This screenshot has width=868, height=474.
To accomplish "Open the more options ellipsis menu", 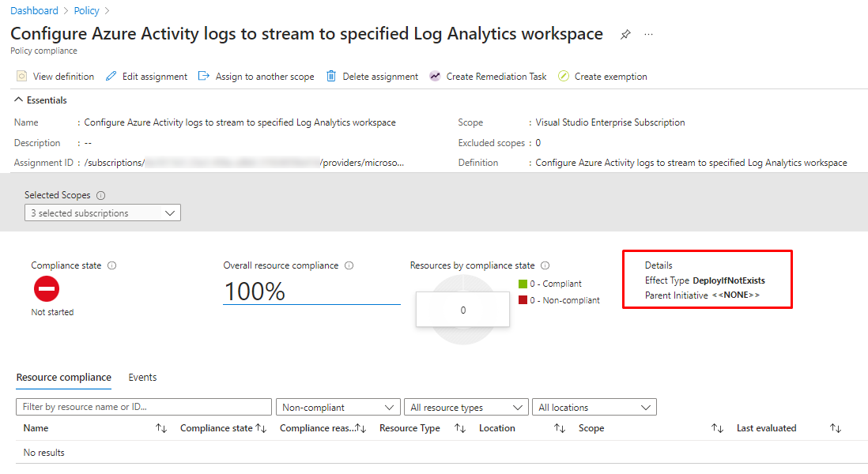I will (x=649, y=35).
